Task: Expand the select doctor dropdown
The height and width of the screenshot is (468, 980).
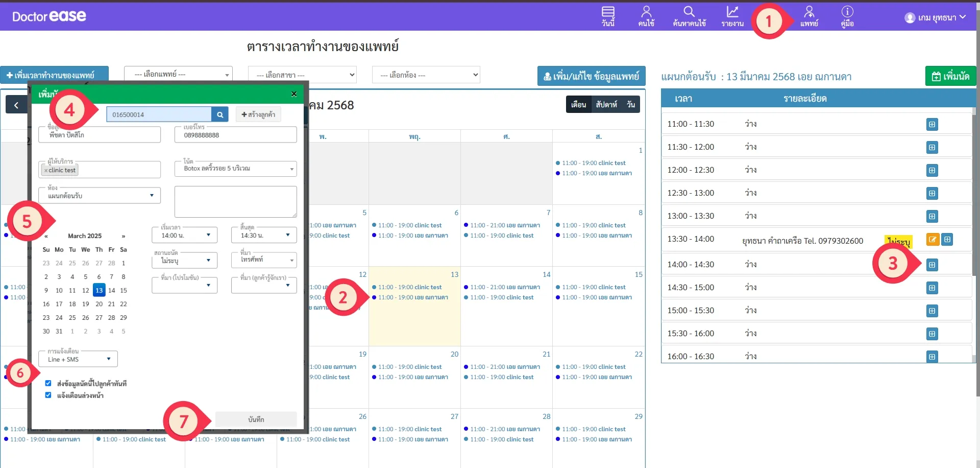Action: tap(178, 75)
